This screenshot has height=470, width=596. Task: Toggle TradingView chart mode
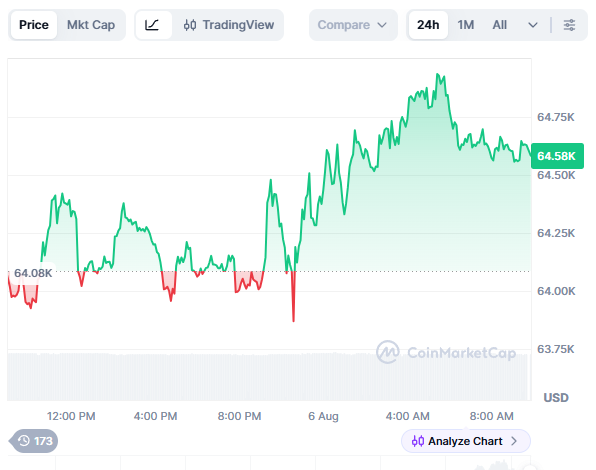coord(229,25)
